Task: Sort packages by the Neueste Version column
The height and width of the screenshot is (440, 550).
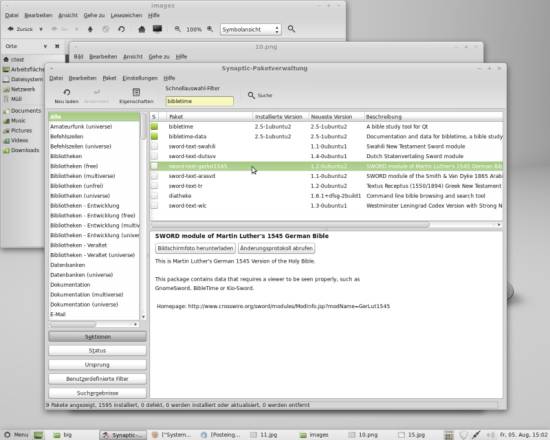Action: 336,117
